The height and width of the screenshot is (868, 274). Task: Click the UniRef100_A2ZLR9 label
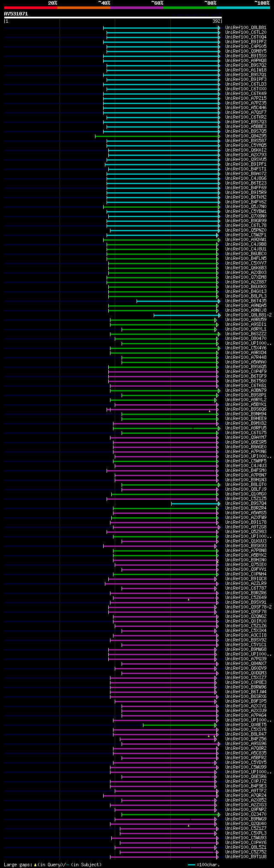[246, 584]
